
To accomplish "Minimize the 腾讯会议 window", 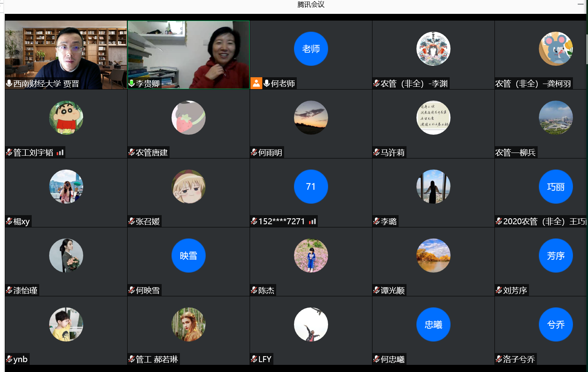I will tap(580, 4).
